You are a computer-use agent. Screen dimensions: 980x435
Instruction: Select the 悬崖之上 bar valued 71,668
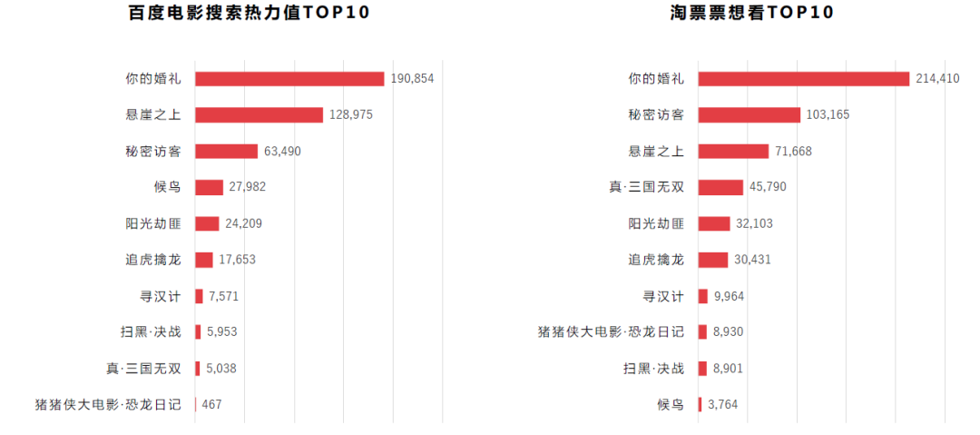point(733,152)
